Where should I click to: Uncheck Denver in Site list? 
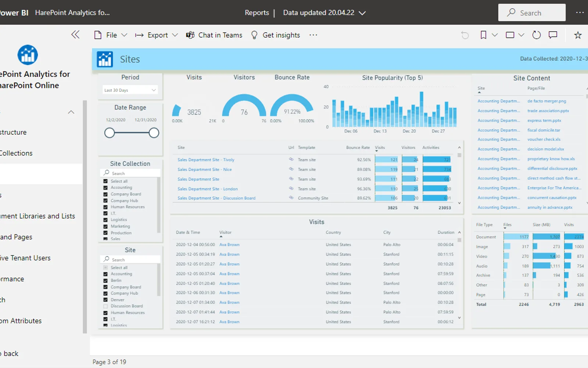105,300
